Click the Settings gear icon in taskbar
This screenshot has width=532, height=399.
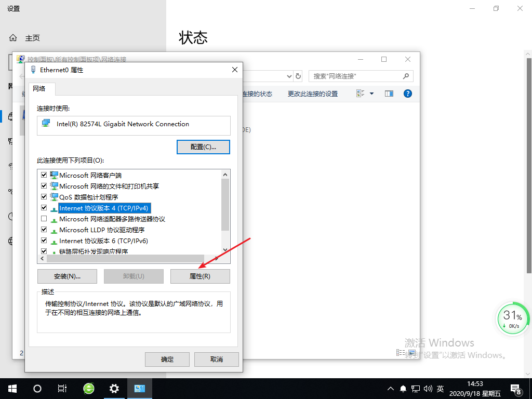114,388
